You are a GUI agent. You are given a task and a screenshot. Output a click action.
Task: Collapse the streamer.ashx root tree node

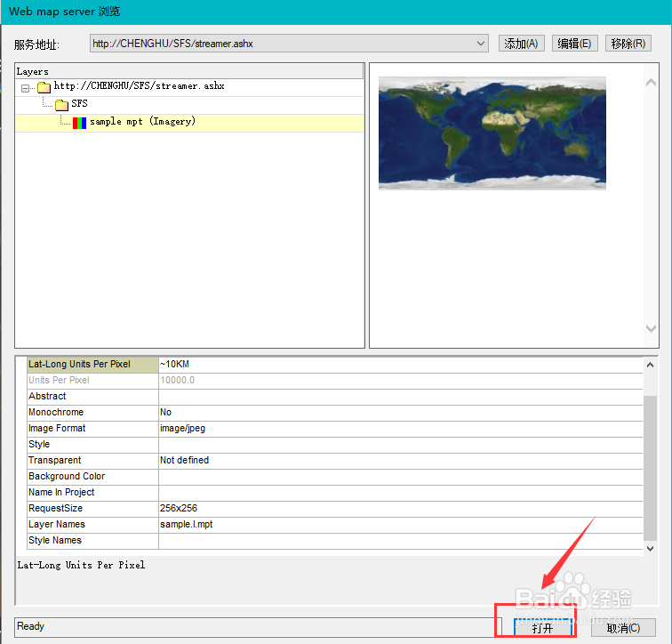(25, 88)
